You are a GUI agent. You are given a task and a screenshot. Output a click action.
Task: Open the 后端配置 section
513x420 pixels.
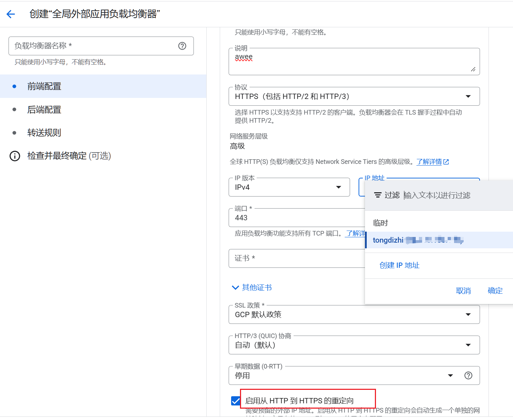pos(44,110)
